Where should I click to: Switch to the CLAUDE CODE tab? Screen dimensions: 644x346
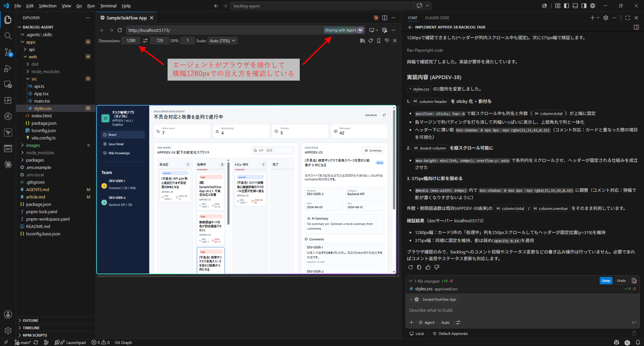tap(437, 18)
